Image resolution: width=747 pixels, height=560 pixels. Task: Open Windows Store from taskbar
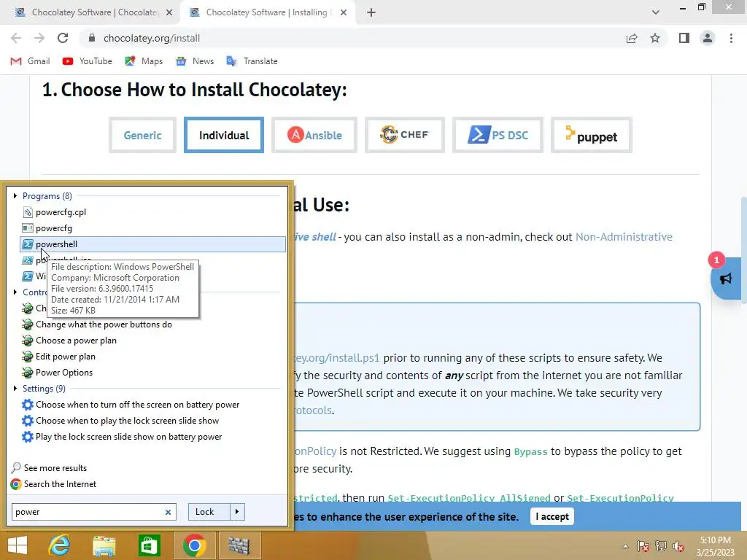click(x=149, y=545)
